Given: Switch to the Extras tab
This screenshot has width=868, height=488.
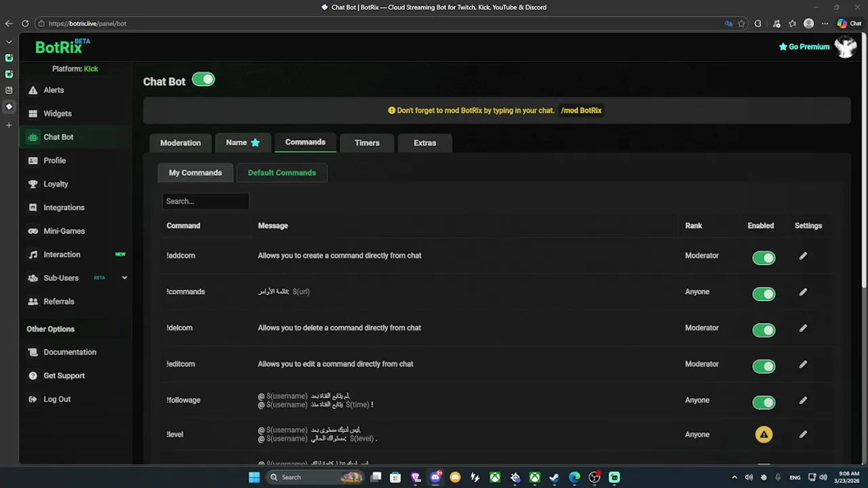Looking at the screenshot, I should 425,143.
